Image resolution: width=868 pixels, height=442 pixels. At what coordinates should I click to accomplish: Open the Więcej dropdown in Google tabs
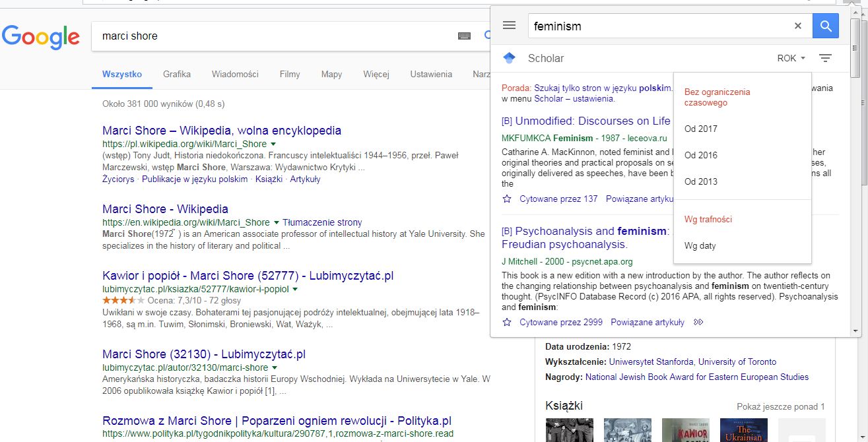[x=377, y=74]
